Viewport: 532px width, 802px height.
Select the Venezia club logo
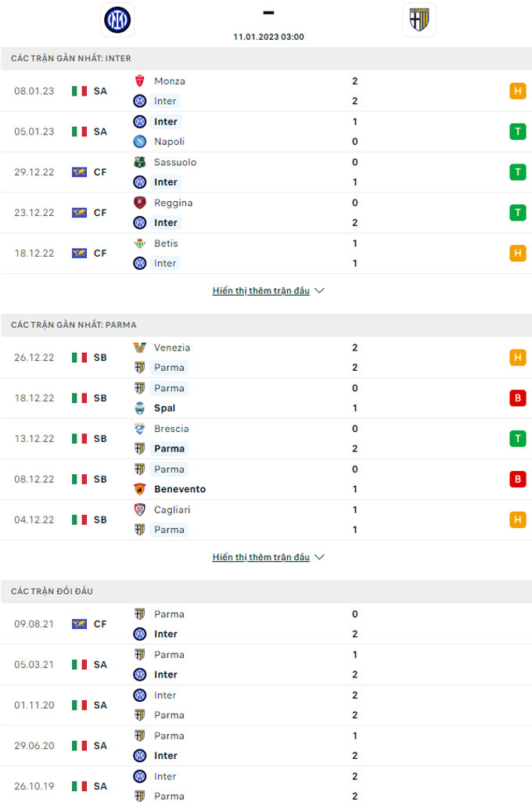point(139,347)
